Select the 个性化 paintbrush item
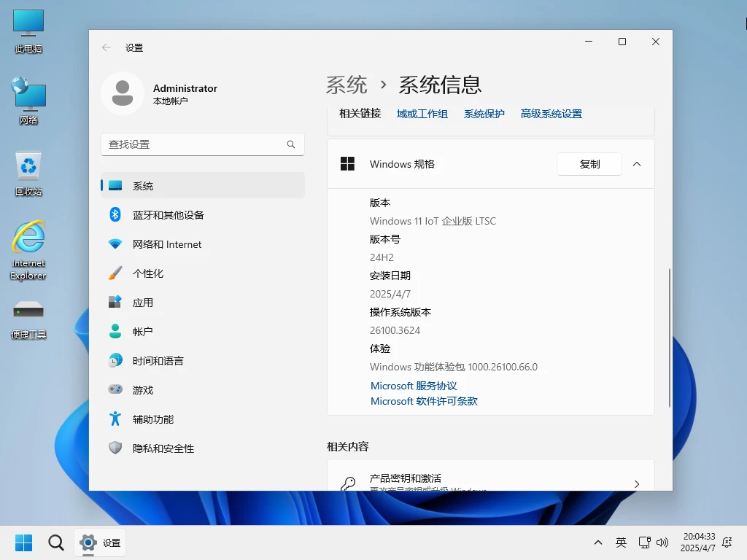The image size is (747, 560). click(x=147, y=273)
